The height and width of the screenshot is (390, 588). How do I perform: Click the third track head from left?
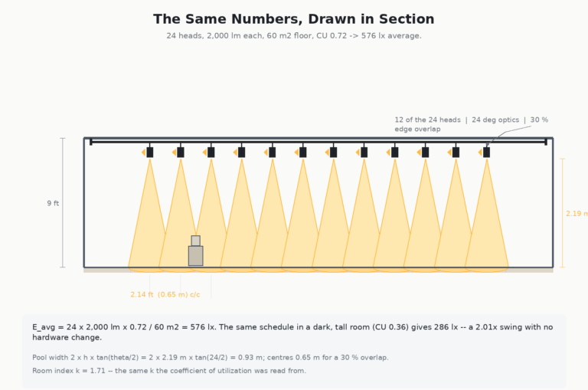coord(211,152)
